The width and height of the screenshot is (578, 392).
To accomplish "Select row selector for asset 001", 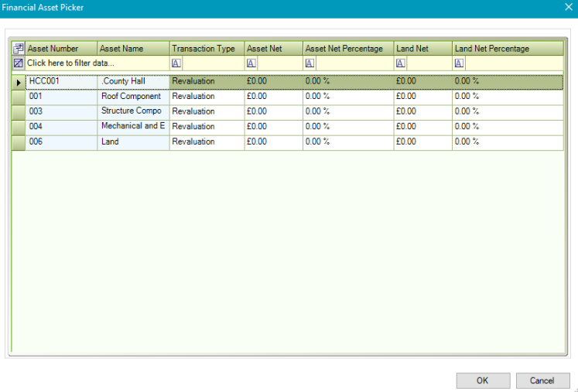I will (x=19, y=97).
